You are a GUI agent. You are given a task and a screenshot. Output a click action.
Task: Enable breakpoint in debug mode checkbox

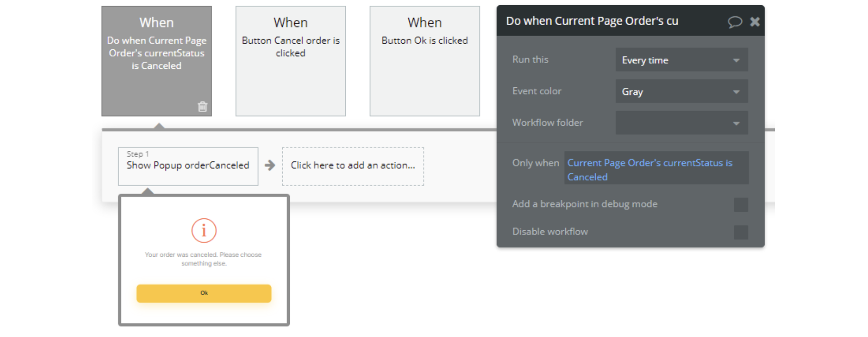coord(740,205)
